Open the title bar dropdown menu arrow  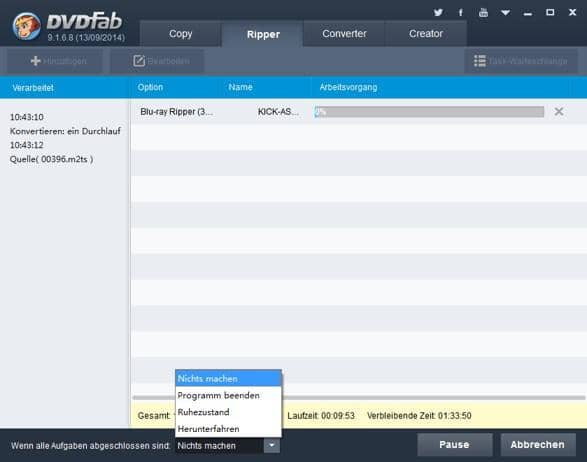pyautogui.click(x=505, y=13)
